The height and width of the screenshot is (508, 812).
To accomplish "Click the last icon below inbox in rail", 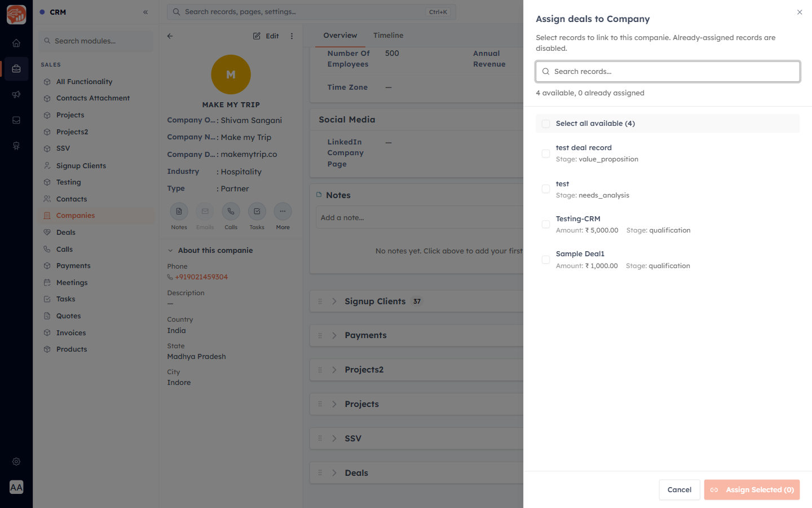I will pyautogui.click(x=16, y=146).
